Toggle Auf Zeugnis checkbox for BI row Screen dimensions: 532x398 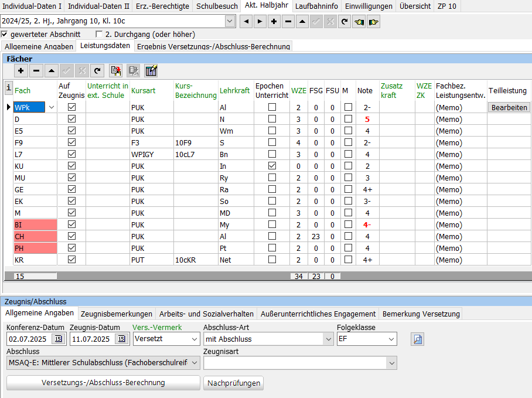pyautogui.click(x=71, y=224)
